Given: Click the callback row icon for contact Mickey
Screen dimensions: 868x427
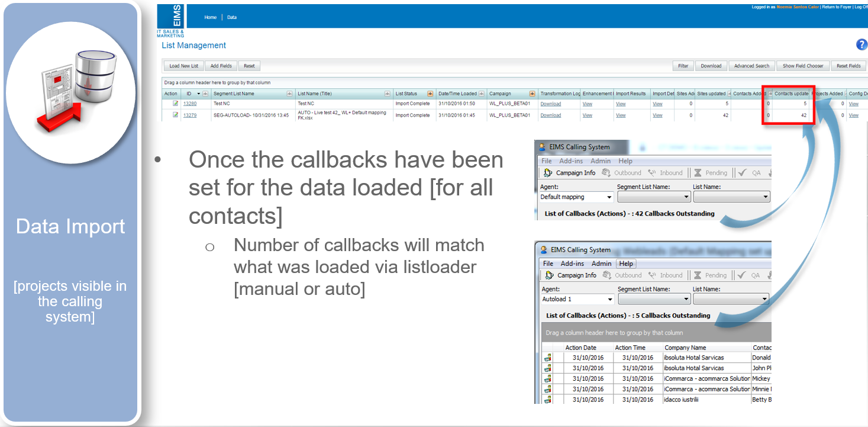Looking at the screenshot, I should 548,379.
